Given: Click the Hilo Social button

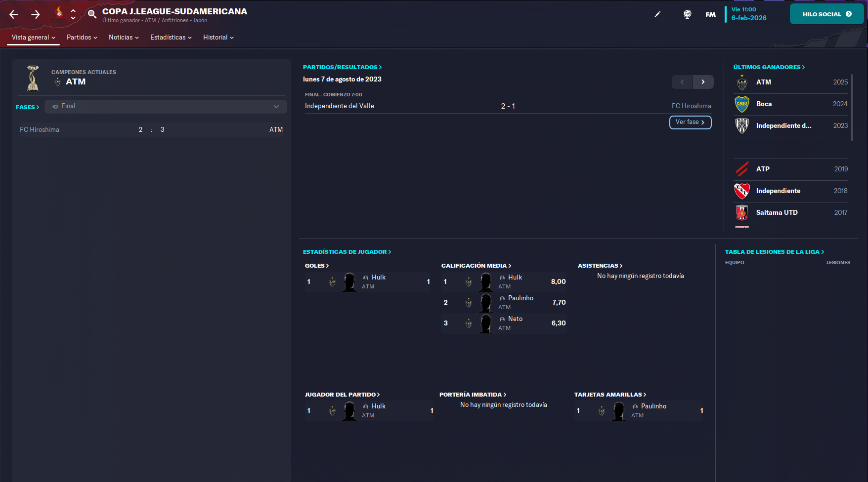Looking at the screenshot, I should 826,14.
